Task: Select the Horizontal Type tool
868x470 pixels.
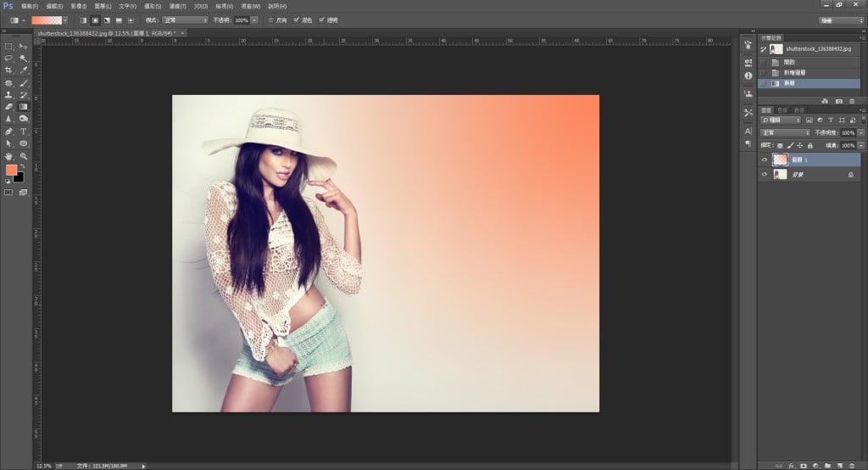Action: 24,131
